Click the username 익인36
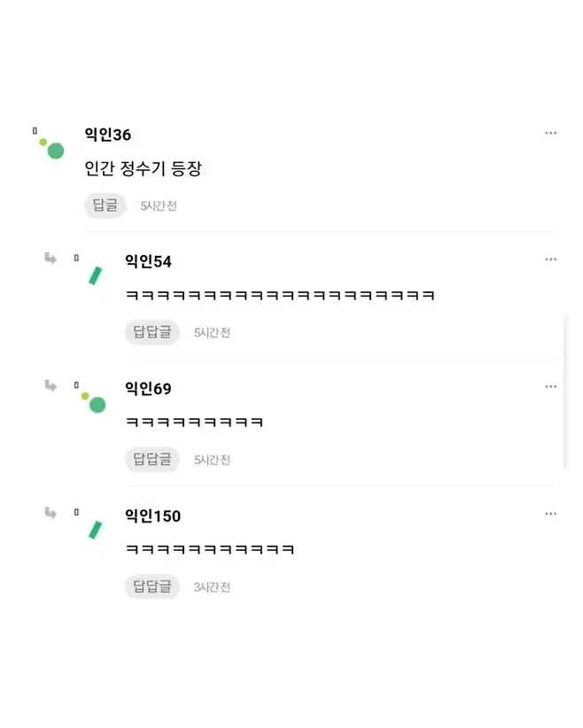Screen dimensions: 583x728 click(108, 135)
